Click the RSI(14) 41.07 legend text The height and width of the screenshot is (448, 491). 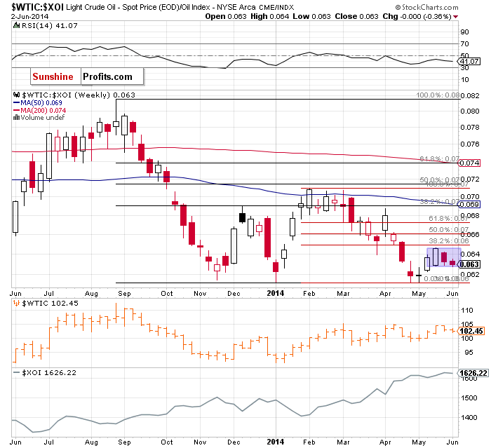click(x=50, y=25)
